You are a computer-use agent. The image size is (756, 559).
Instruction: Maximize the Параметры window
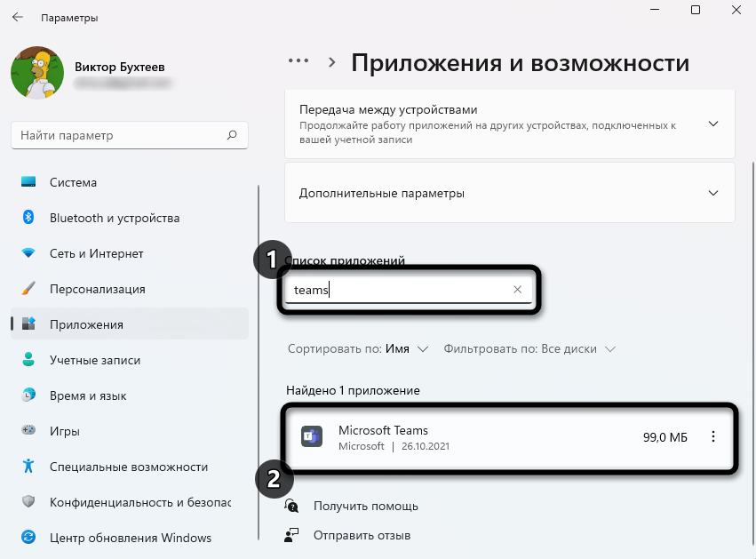tap(696, 10)
